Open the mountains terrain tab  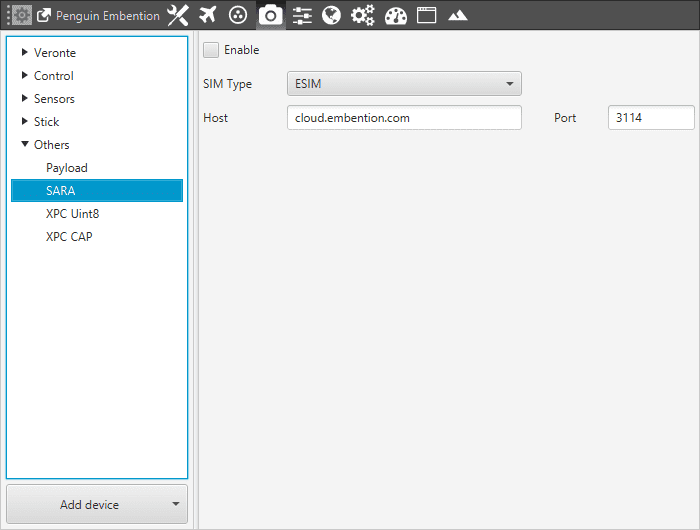[x=458, y=16]
